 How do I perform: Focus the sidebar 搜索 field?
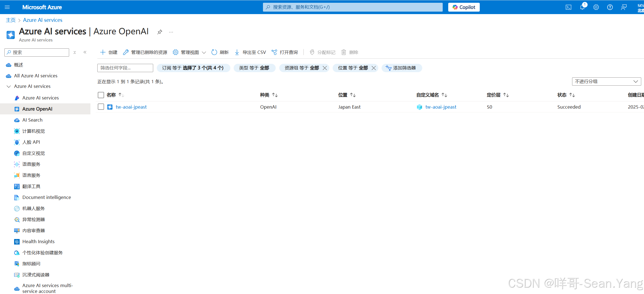37,53
